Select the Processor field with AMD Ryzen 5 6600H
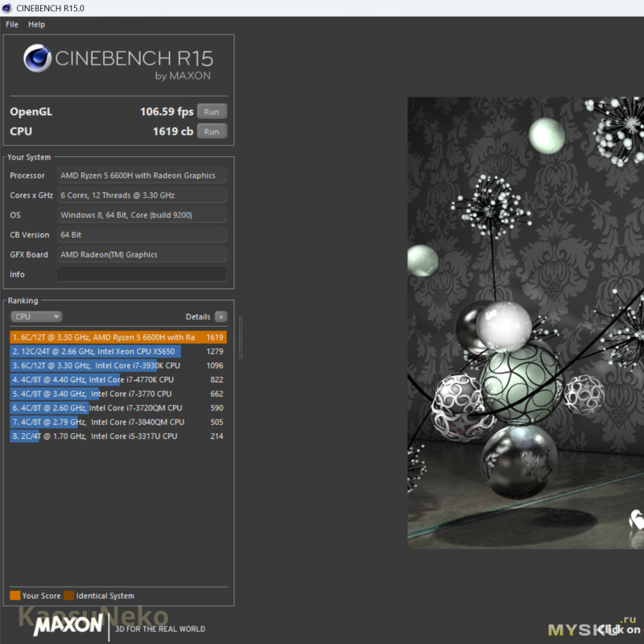The height and width of the screenshot is (644, 644). pyautogui.click(x=142, y=175)
